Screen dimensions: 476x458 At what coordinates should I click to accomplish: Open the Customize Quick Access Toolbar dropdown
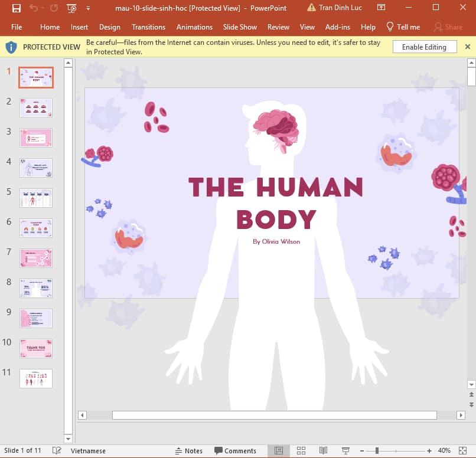tap(87, 8)
